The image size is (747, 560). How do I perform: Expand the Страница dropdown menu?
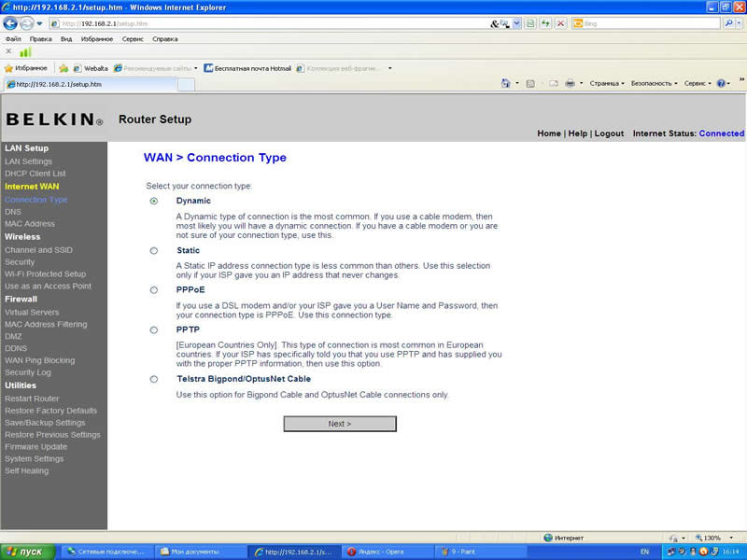pos(607,83)
